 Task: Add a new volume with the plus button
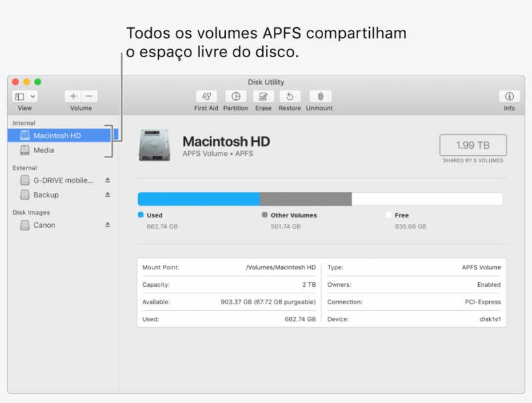point(71,95)
